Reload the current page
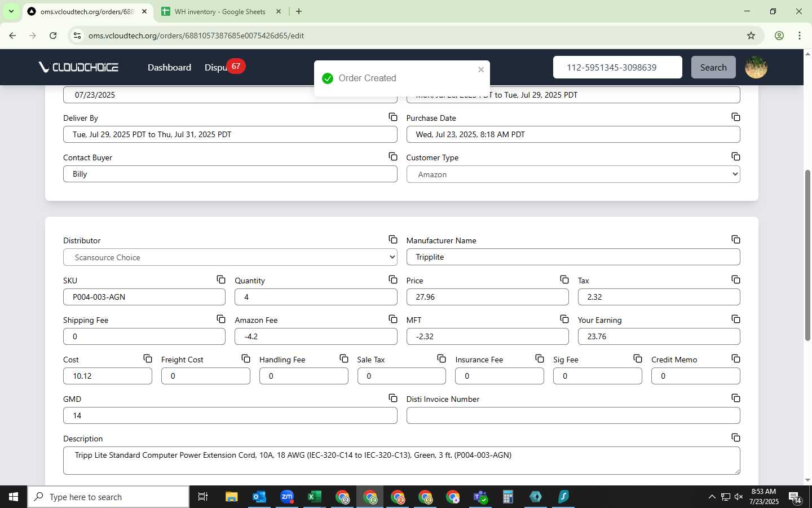 (53, 36)
